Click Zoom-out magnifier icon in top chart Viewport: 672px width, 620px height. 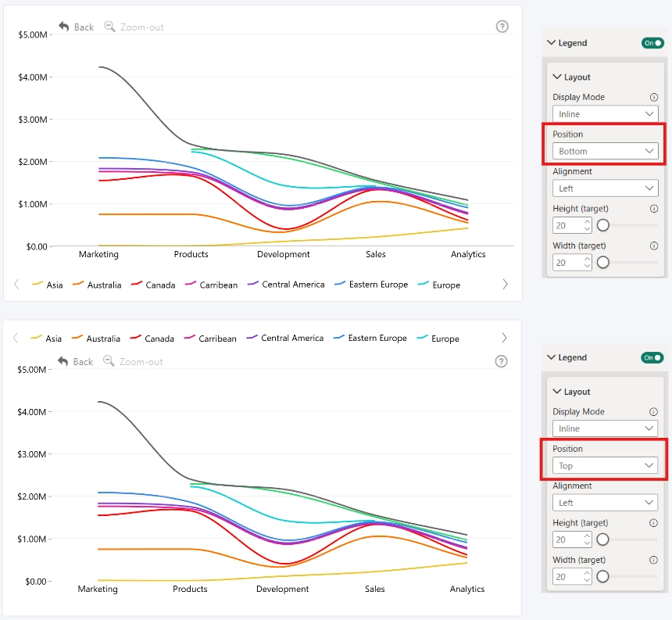tap(109, 27)
